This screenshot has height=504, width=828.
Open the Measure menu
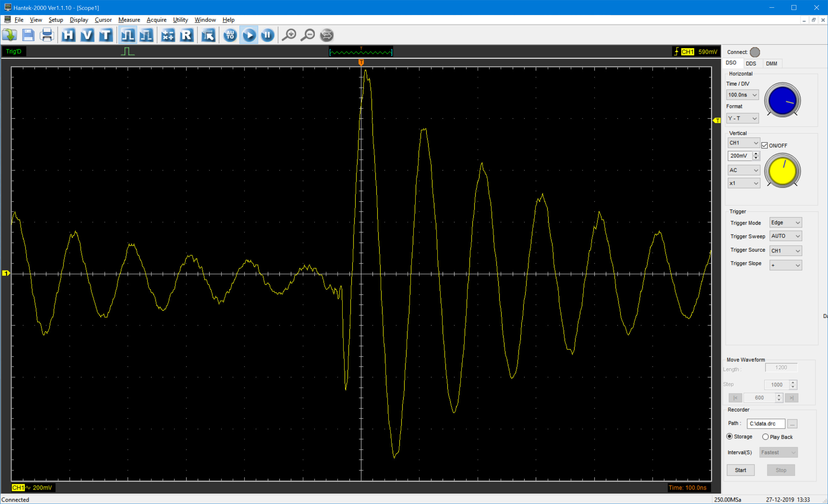(x=129, y=20)
